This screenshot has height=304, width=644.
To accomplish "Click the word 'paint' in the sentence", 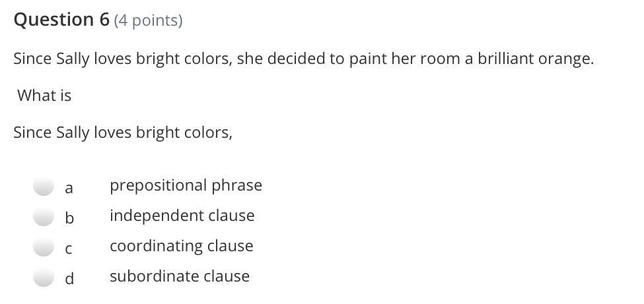I will [x=367, y=59].
